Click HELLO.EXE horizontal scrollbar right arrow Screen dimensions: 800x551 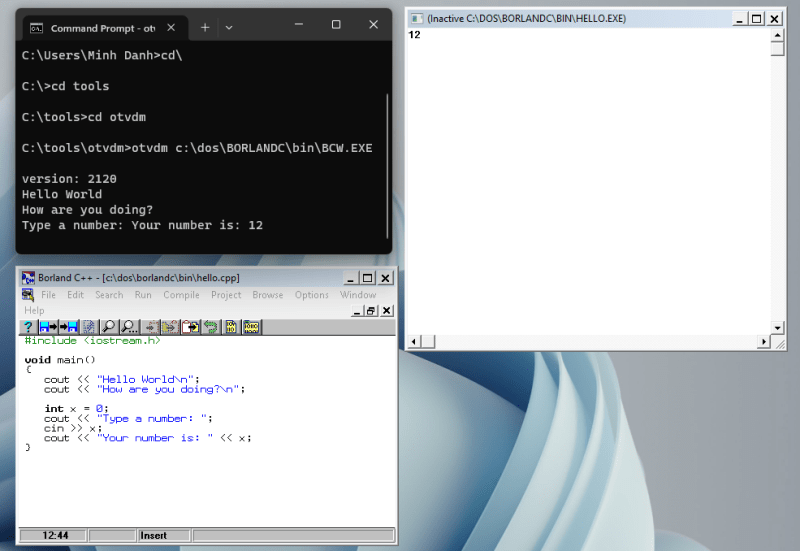(x=764, y=342)
